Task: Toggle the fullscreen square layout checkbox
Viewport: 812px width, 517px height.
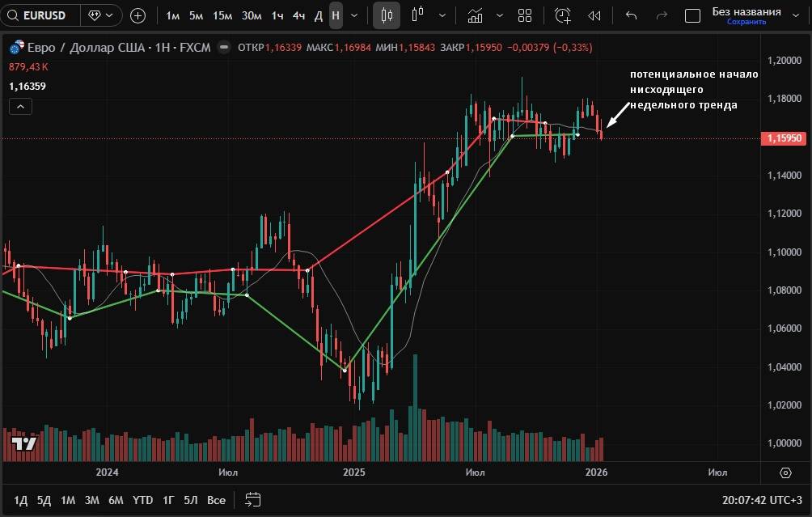Action: click(x=692, y=15)
